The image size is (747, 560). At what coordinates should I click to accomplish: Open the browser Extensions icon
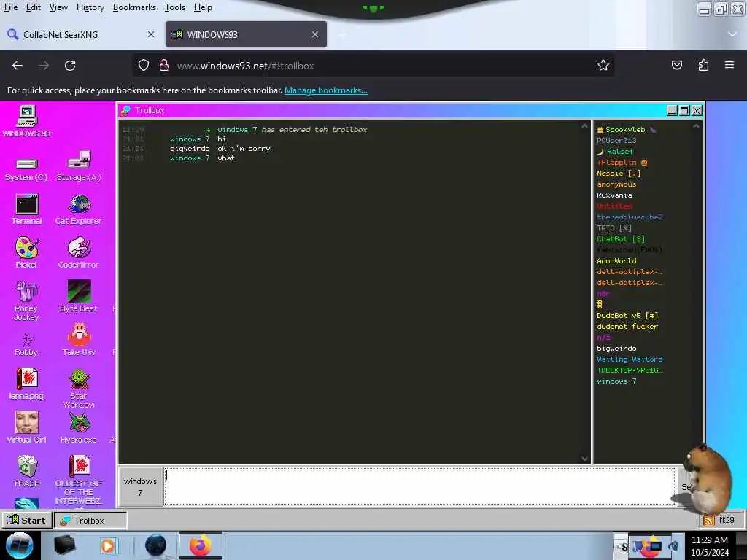[703, 66]
